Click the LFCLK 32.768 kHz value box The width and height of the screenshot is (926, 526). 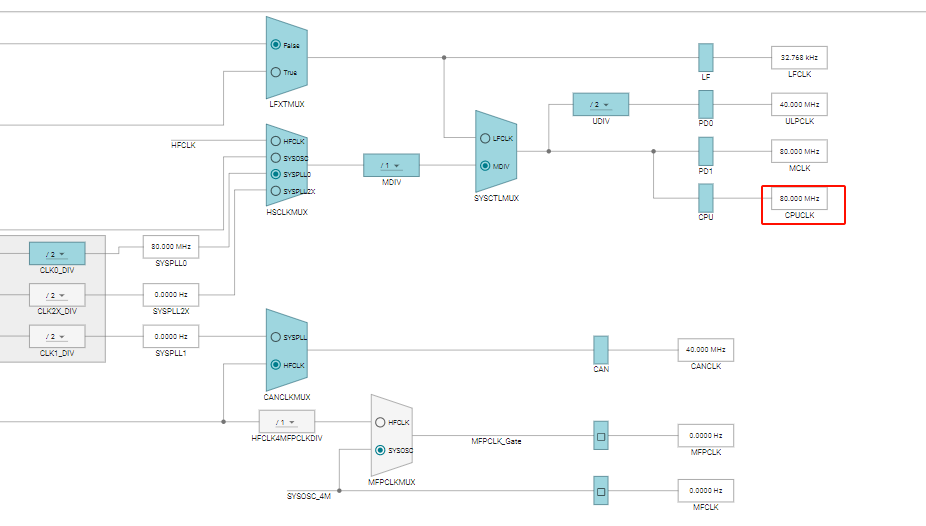tap(799, 57)
